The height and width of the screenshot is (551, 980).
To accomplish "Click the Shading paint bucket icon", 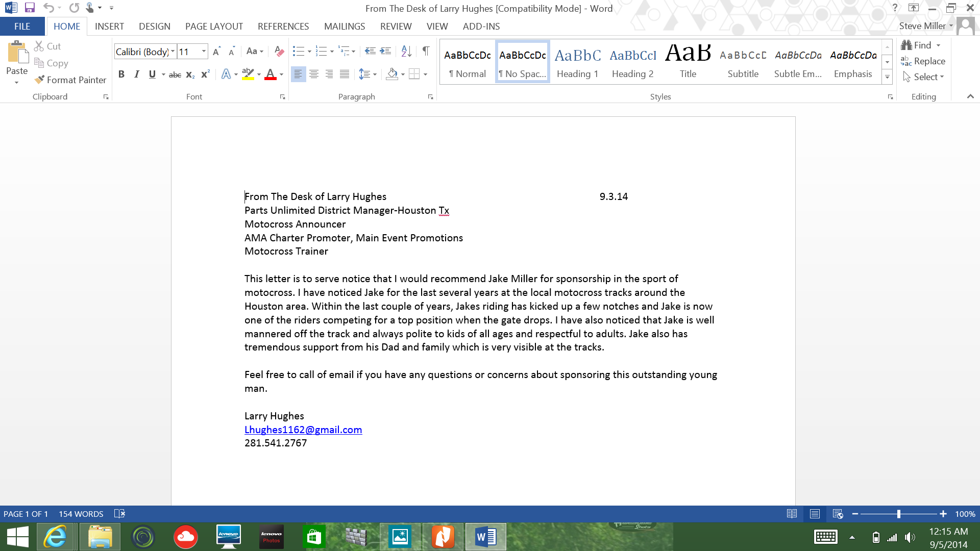I will (x=392, y=74).
